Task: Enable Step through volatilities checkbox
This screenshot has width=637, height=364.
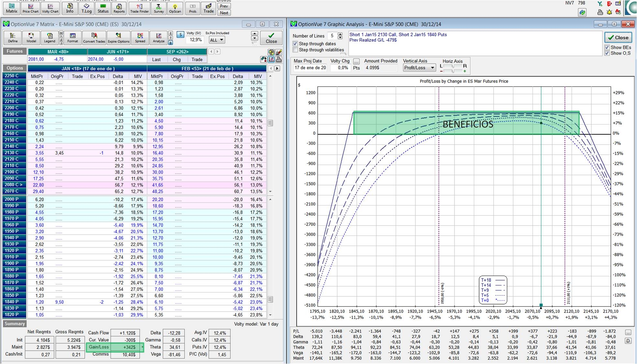Action: [x=295, y=50]
